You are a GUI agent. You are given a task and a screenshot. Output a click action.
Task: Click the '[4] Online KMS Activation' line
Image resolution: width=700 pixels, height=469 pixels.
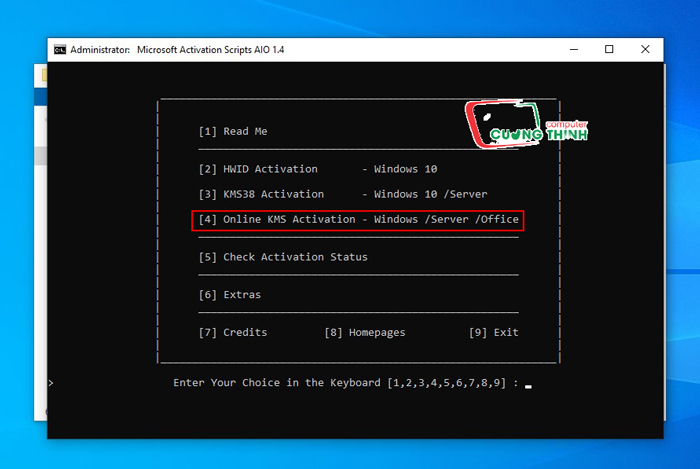(x=358, y=220)
